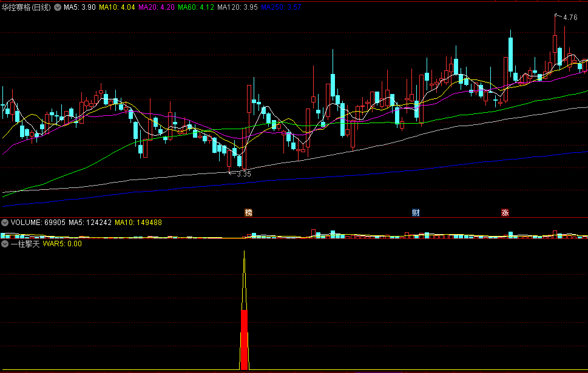Click the WAR5: 0.00 value
The width and height of the screenshot is (588, 373).
(63, 244)
